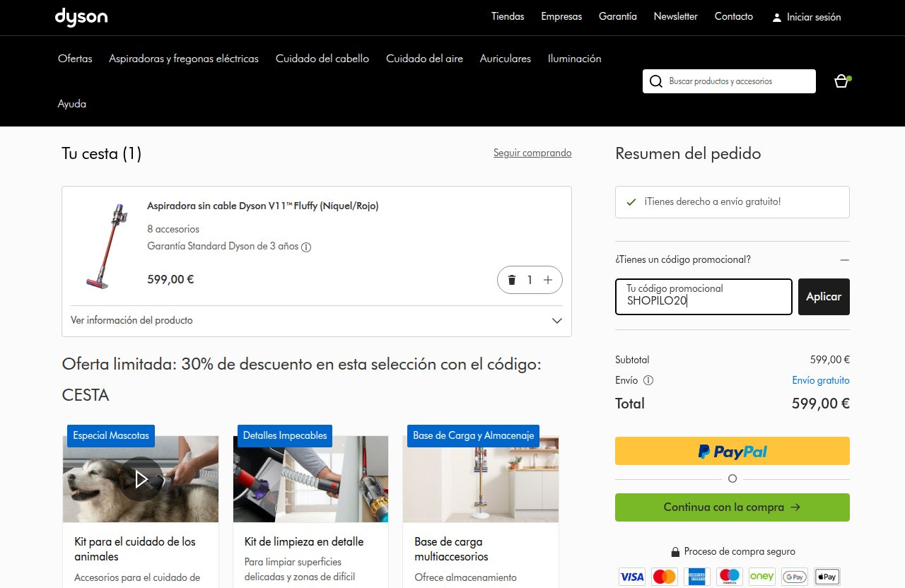Open Kit para el cuidado de los animales
905x588 pixels.
coord(135,549)
